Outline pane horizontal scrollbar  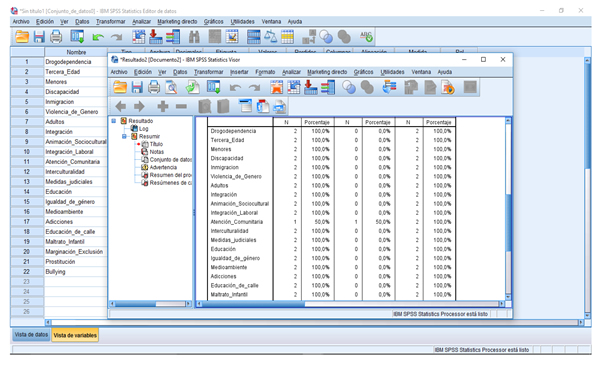151,304
